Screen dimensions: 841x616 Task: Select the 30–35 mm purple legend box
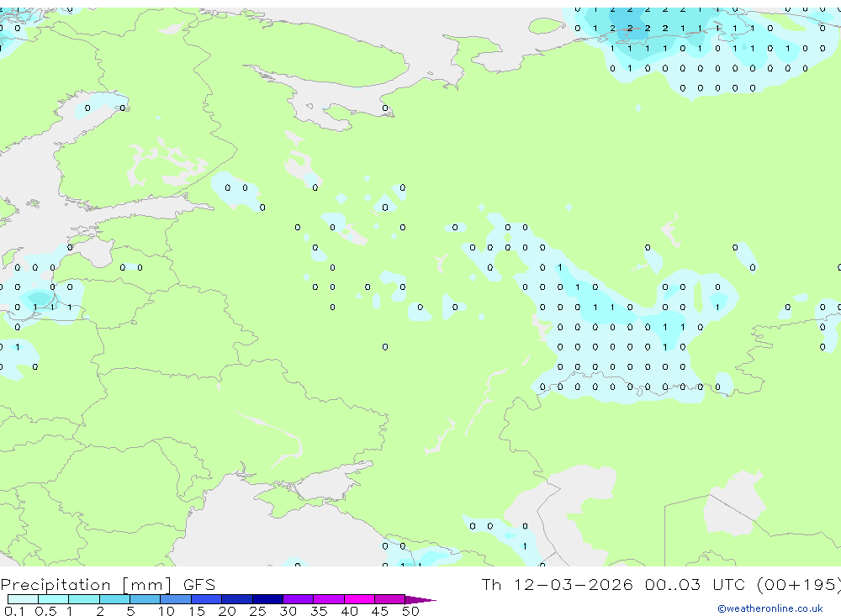[299, 599]
